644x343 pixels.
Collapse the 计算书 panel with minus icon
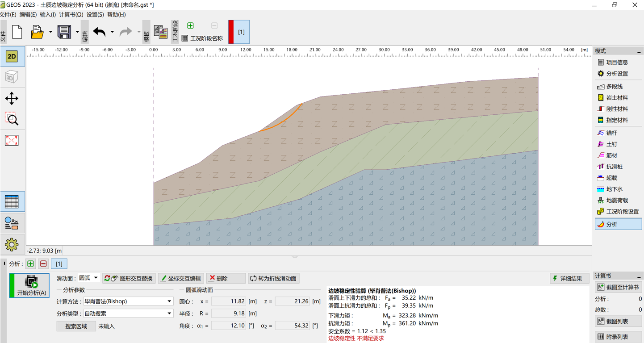pos(639,276)
